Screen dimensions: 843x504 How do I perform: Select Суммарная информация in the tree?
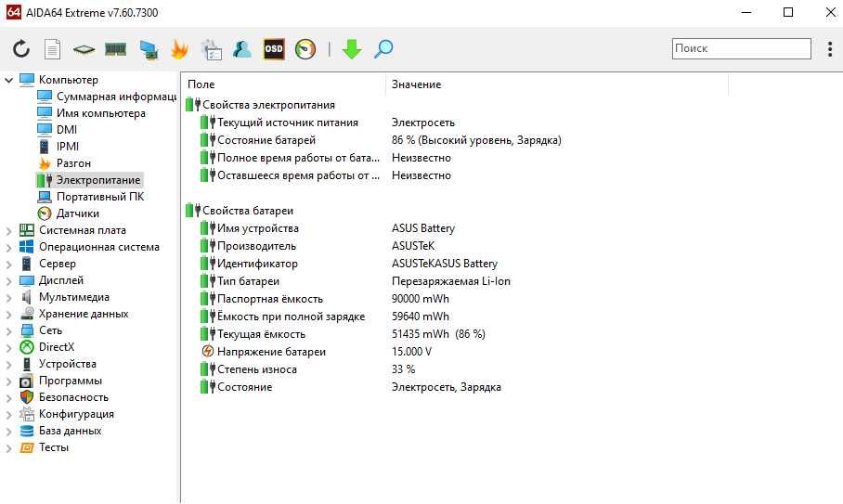pyautogui.click(x=107, y=97)
